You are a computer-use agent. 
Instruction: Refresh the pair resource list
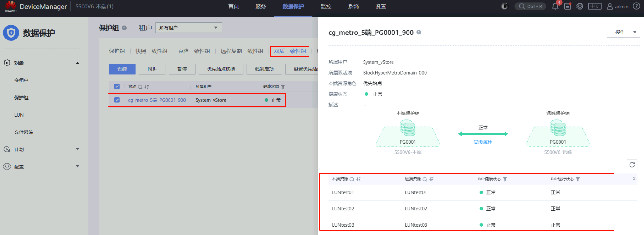pos(632,165)
